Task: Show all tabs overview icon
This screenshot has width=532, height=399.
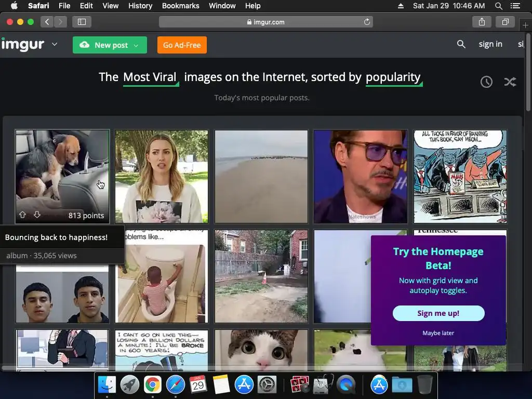Action: coord(505,22)
